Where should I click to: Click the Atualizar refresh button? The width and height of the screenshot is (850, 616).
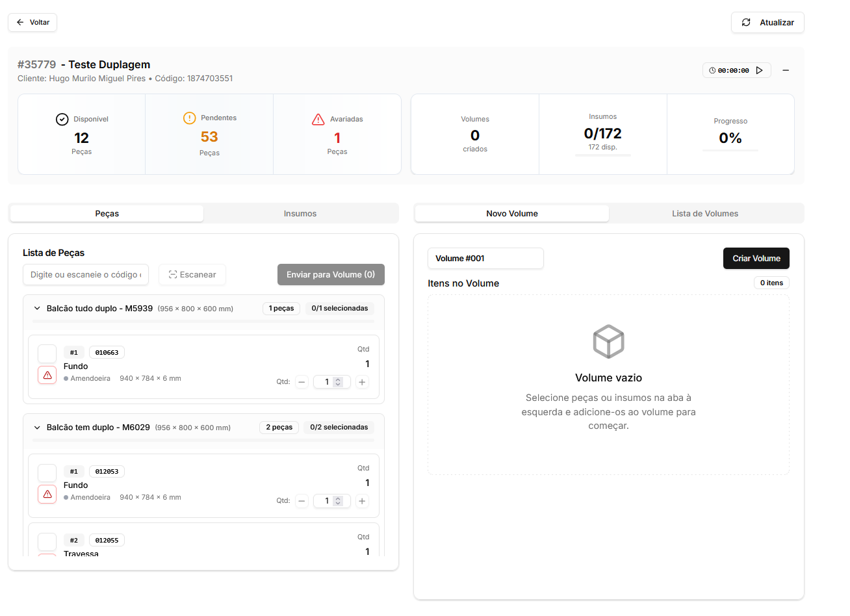point(767,23)
